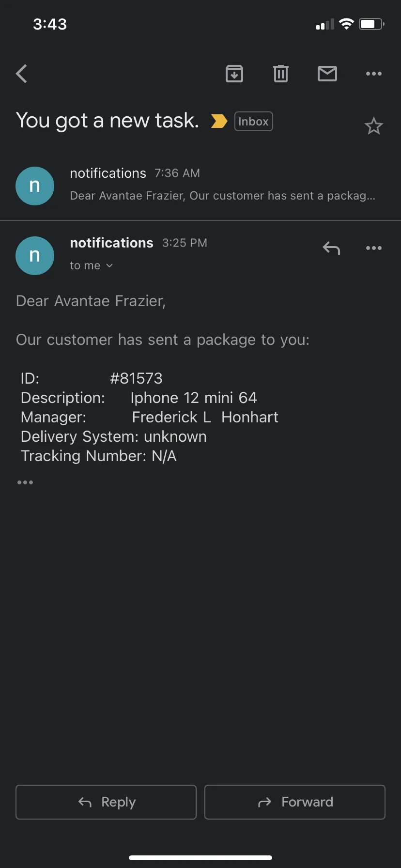401x868 pixels.
Task: Tap the Forward button at the bottom
Action: click(x=295, y=802)
